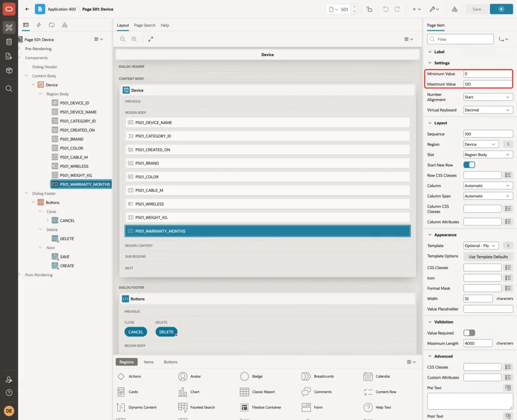Open the Help tab in the center pane

[x=165, y=25]
